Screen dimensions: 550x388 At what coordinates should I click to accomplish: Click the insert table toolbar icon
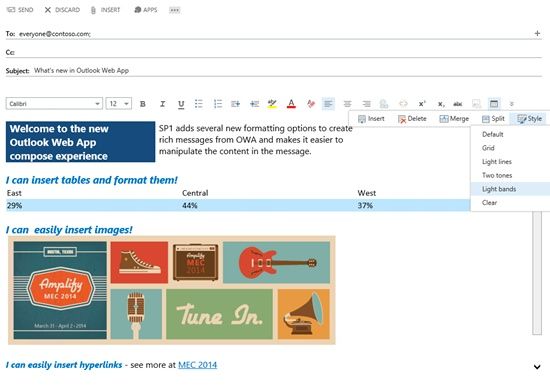click(494, 104)
